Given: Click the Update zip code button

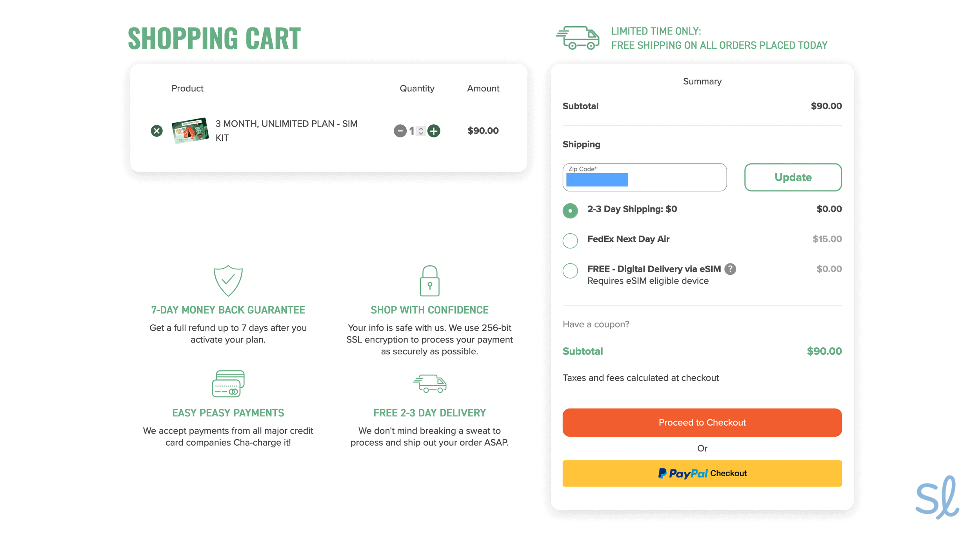Looking at the screenshot, I should click(793, 177).
